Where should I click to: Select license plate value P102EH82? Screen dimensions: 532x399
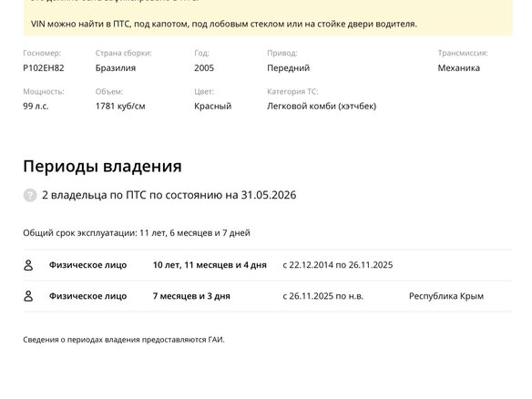(44, 67)
